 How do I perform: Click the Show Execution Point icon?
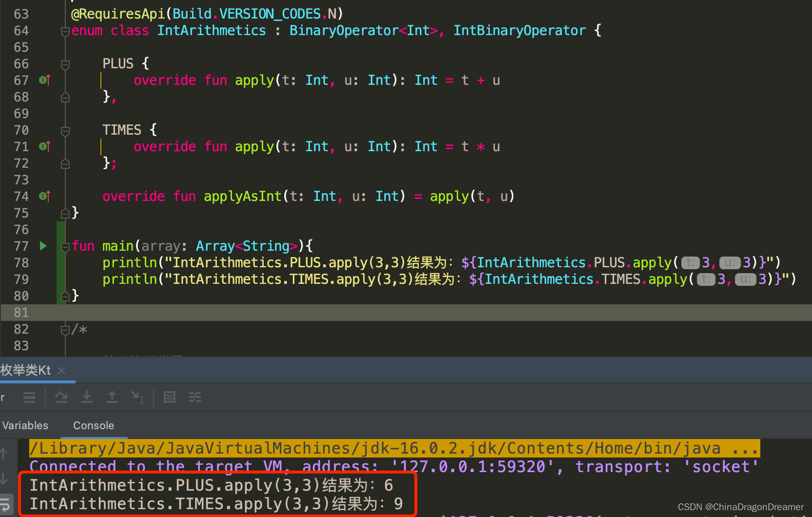[29, 398]
